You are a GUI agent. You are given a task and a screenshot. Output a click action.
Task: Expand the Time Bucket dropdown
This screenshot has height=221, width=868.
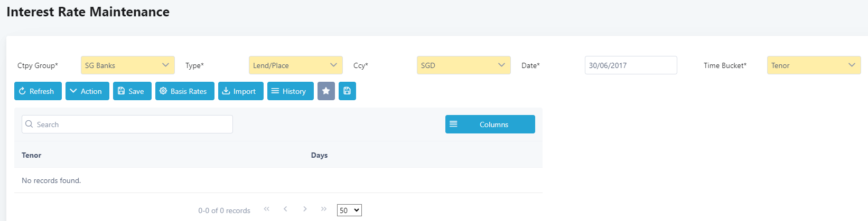[814, 65]
